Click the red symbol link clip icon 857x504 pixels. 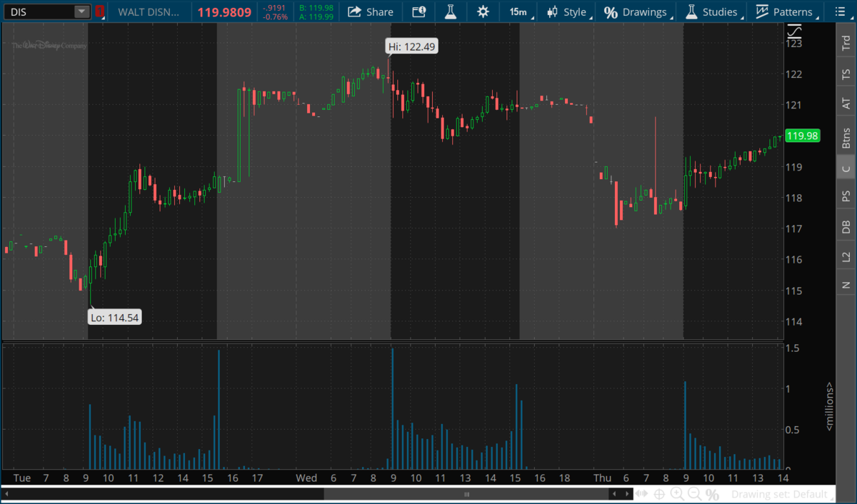[100, 11]
